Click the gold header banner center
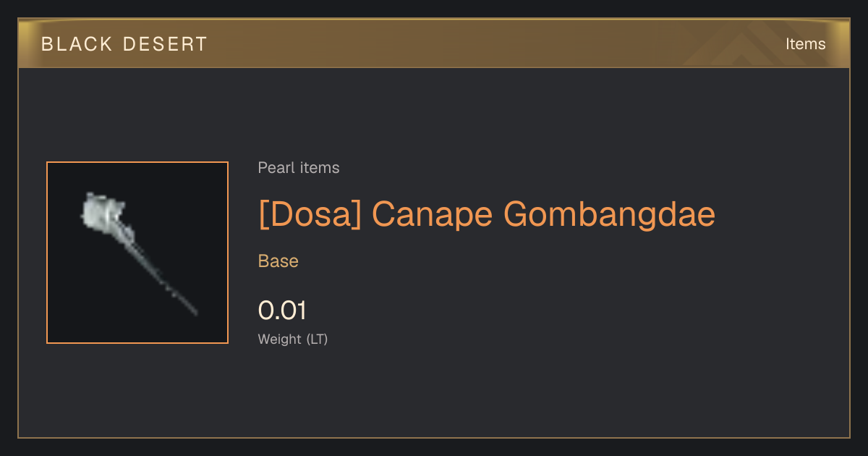Screen dimensions: 868x456 [x=434, y=43]
